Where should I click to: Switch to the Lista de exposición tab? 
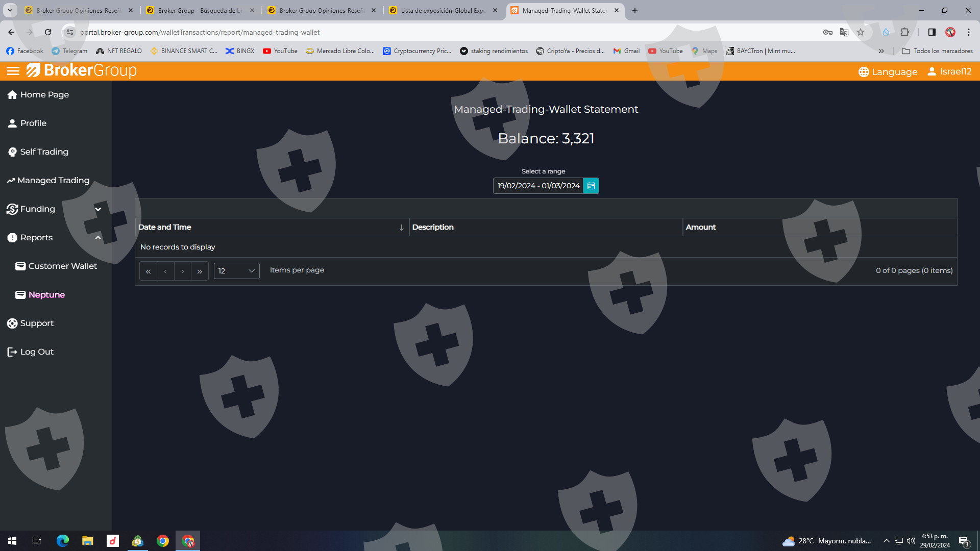pyautogui.click(x=443, y=10)
